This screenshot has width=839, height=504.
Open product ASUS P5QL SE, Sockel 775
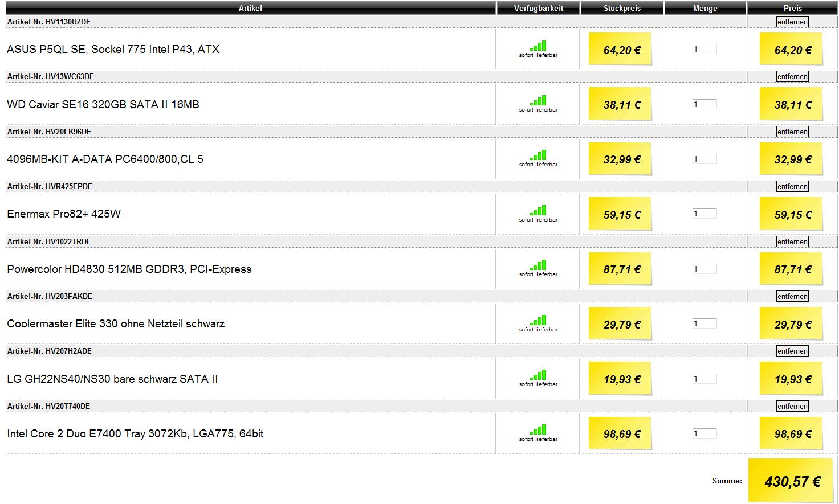click(113, 49)
